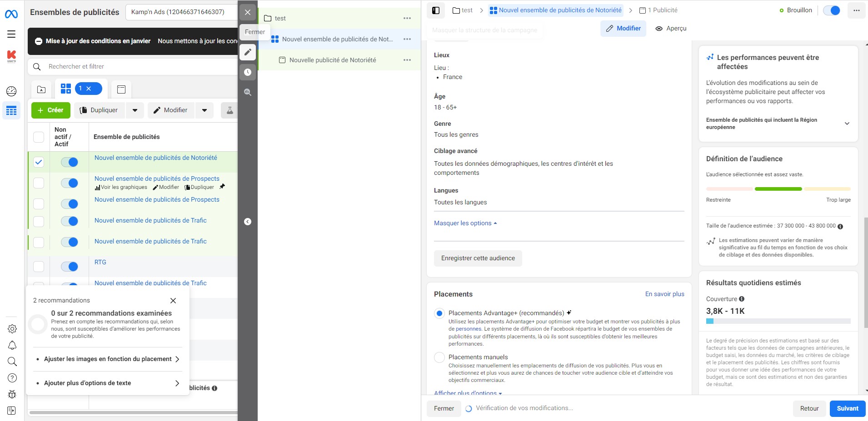Clear the 1 selected filter chip
The image size is (868, 421).
point(89,89)
